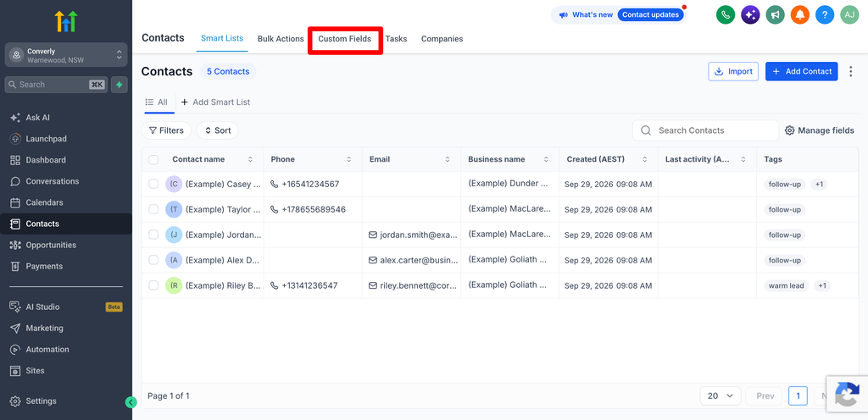Select the Jordan contact checkbox
The width and height of the screenshot is (868, 420).
click(153, 235)
